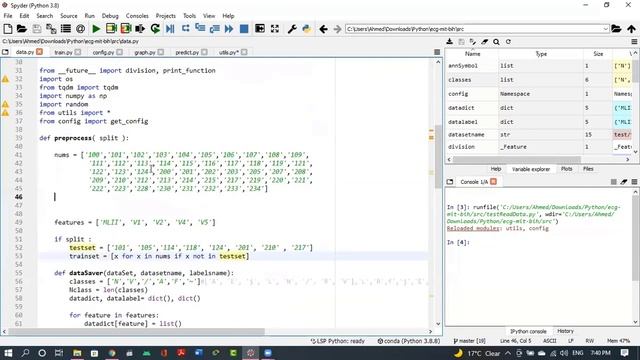Viewport: 640px width, 360px height.
Task: Switch to the train.py tab
Action: 63,52
